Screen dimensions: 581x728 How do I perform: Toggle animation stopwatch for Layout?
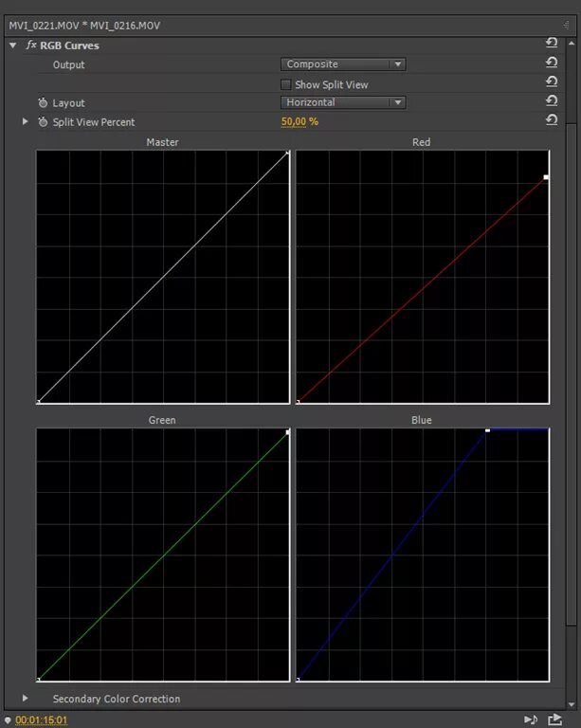pyautogui.click(x=43, y=102)
